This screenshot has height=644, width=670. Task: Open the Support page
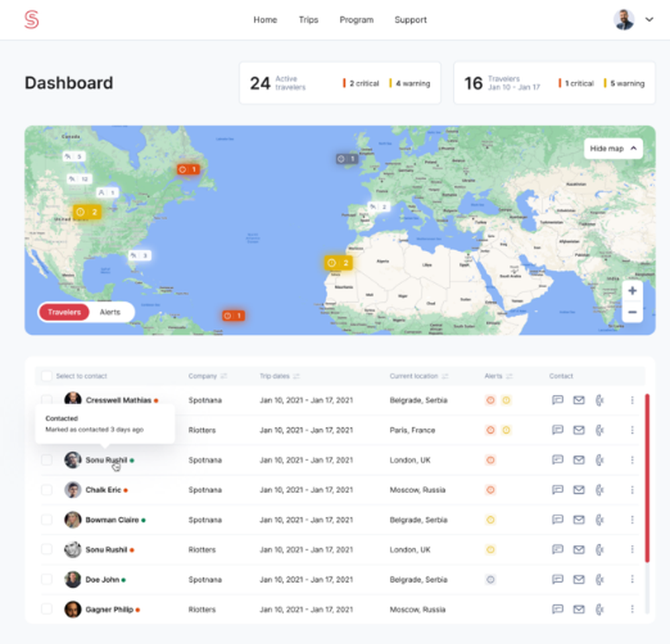click(410, 19)
